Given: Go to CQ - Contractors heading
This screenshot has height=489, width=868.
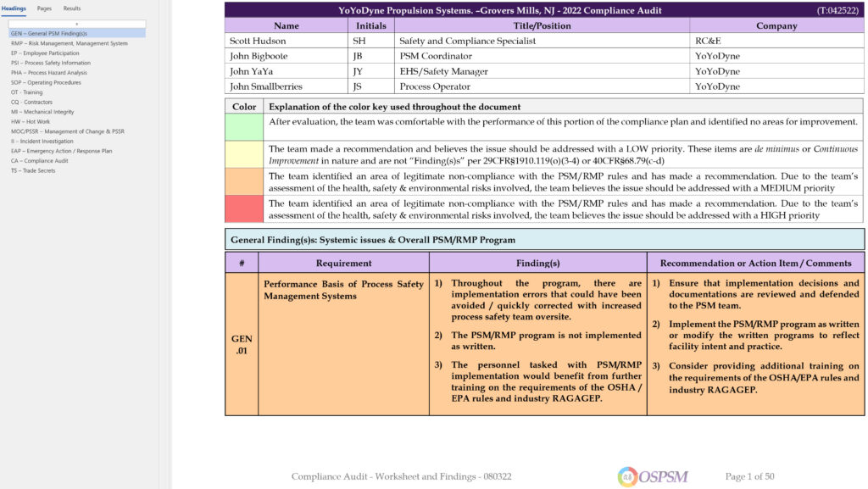Looking at the screenshot, I should click(31, 102).
